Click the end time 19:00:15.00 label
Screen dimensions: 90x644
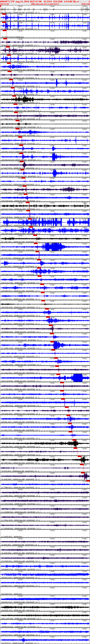[x=85, y=4]
